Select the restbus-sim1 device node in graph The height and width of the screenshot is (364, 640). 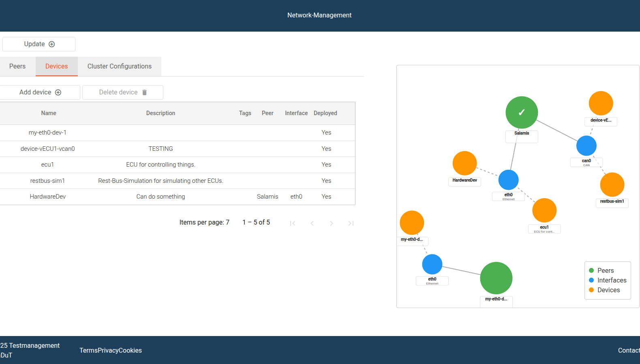click(x=612, y=184)
